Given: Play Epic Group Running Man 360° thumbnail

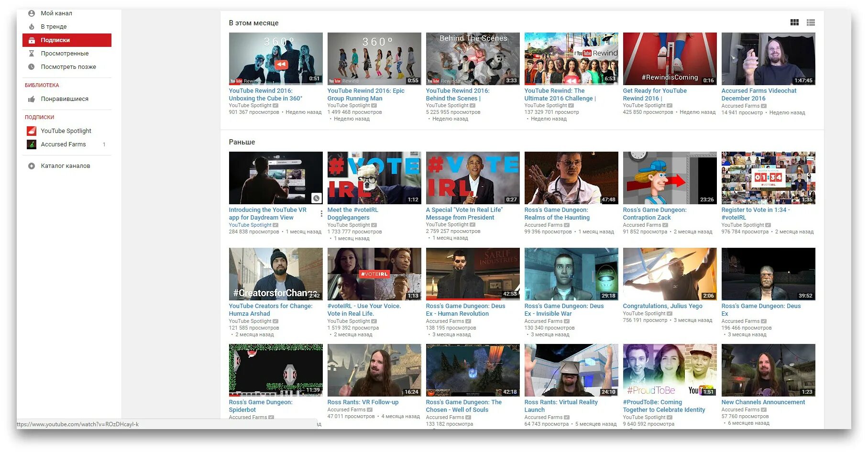Looking at the screenshot, I should pos(374,59).
